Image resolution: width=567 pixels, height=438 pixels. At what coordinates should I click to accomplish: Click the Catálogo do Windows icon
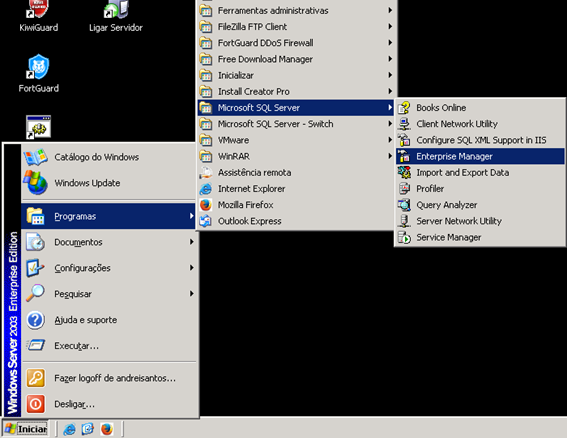(35, 157)
